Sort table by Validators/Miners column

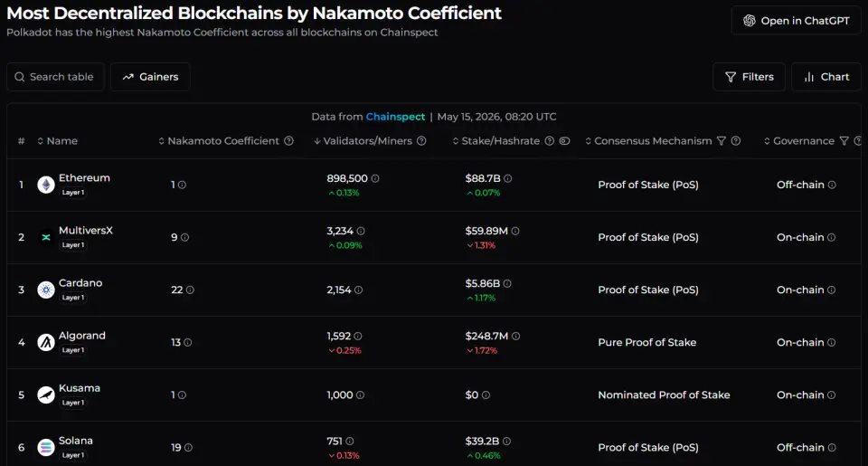[367, 141]
